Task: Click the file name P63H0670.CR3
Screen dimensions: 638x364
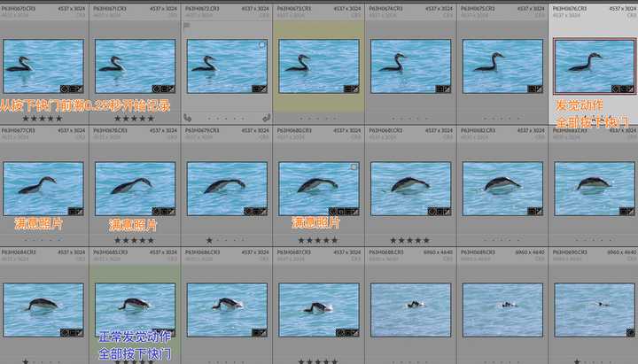Action: (x=19, y=9)
